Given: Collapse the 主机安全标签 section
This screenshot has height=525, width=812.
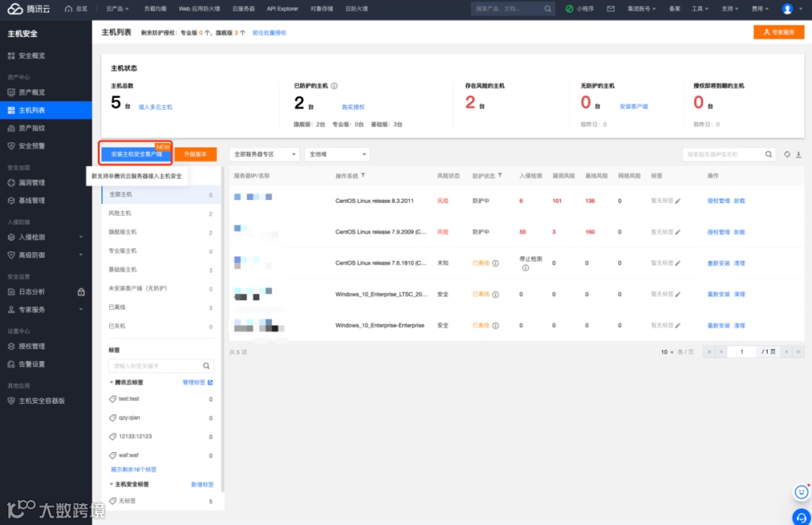Looking at the screenshot, I should pyautogui.click(x=111, y=484).
